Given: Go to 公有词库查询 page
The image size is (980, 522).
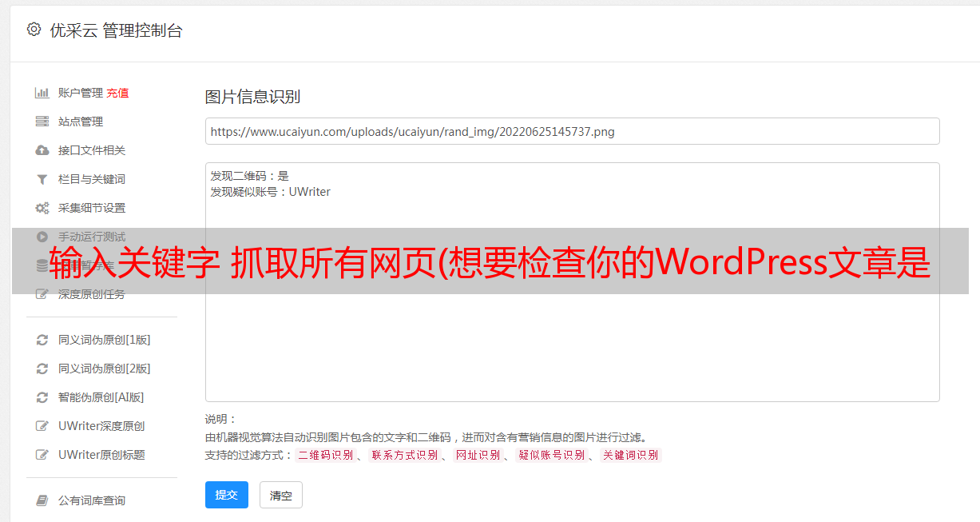Looking at the screenshot, I should [x=92, y=500].
